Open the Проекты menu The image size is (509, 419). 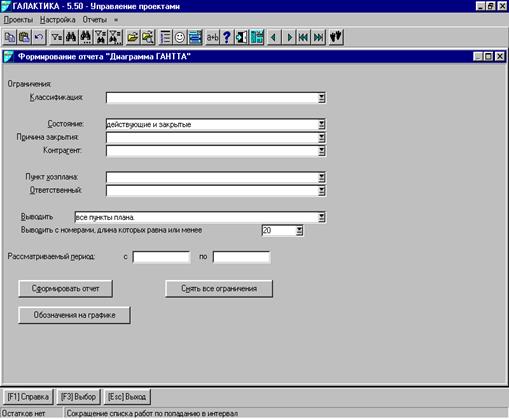coord(18,20)
